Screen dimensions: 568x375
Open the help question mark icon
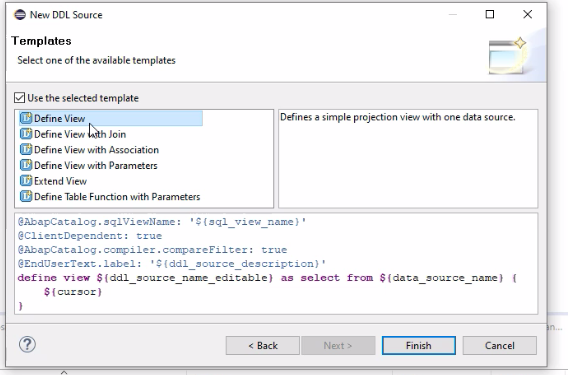(x=27, y=344)
